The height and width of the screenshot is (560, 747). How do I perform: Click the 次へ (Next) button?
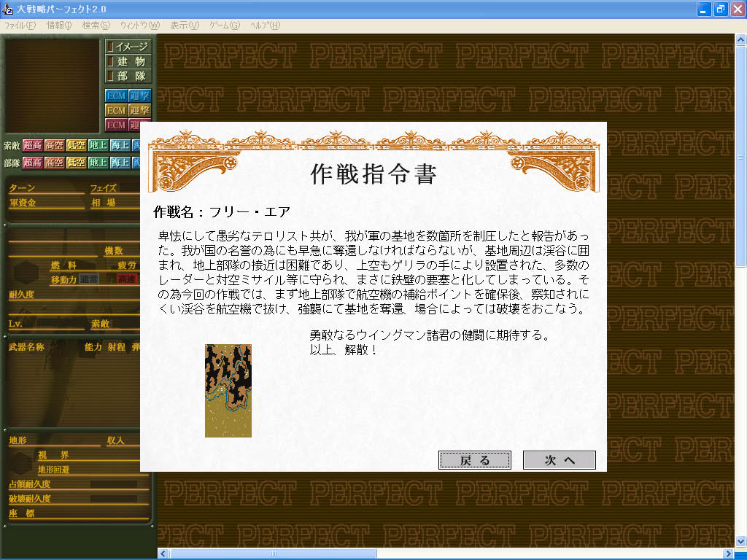(560, 460)
